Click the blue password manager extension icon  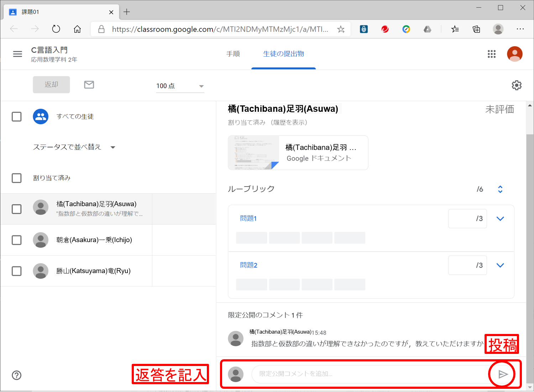[364, 29]
